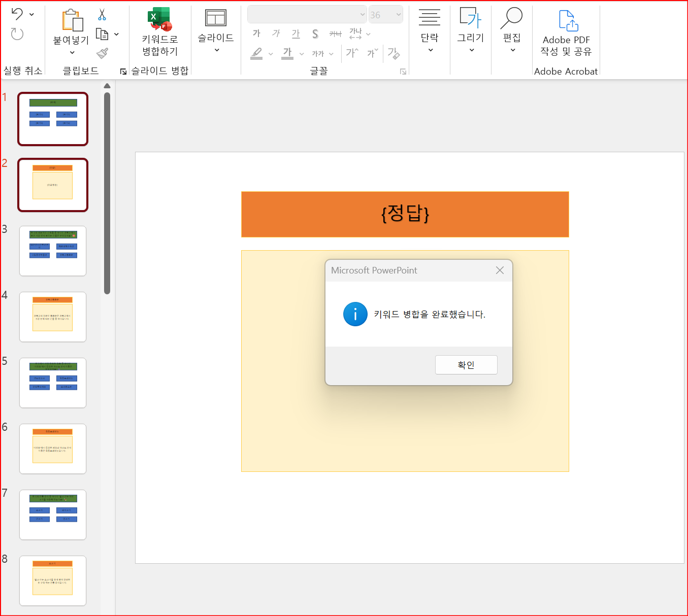Select slide 5 thumbnail
688x616 pixels.
pos(53,383)
